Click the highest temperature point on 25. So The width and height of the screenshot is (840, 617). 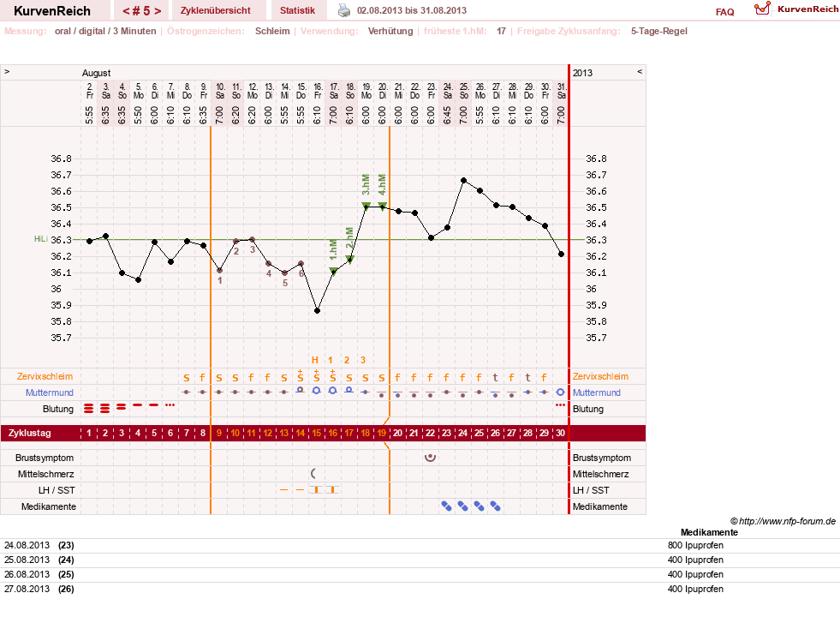(x=463, y=181)
